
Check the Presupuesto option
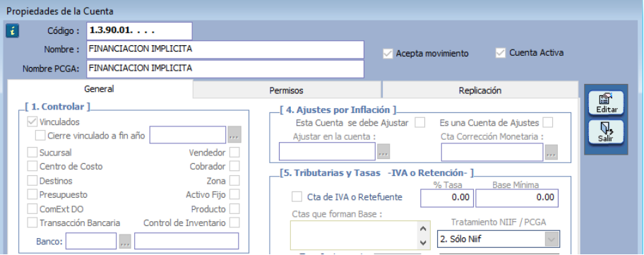coord(32,195)
